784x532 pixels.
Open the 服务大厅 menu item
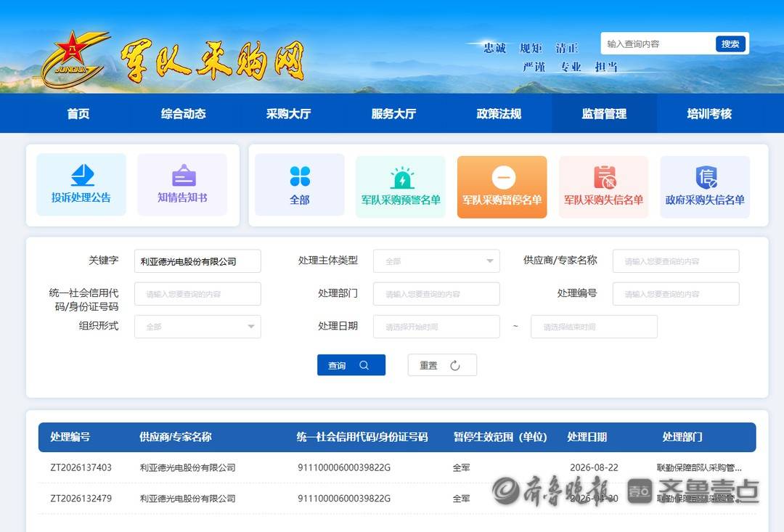point(394,113)
